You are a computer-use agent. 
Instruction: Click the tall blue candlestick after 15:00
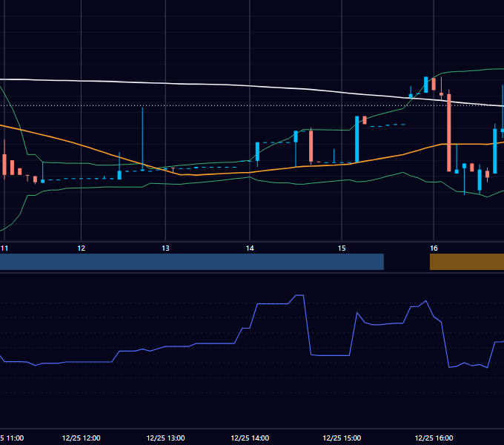[x=357, y=139]
